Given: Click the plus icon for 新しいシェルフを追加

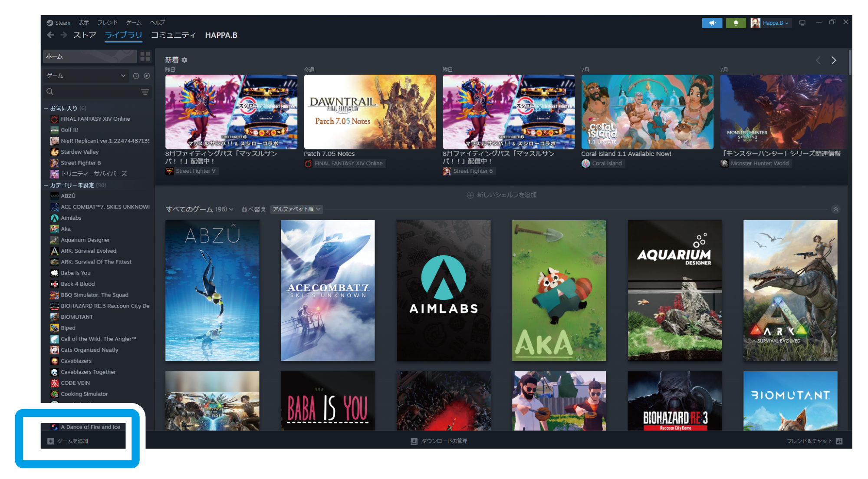Looking at the screenshot, I should point(470,195).
